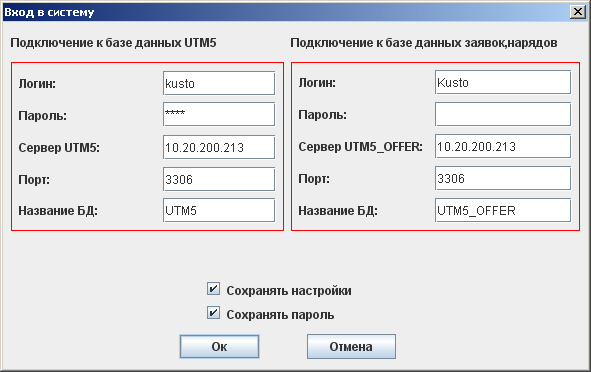Select the UTM5_OFFER Порт field showing 3306
The width and height of the screenshot is (591, 372).
tap(503, 178)
